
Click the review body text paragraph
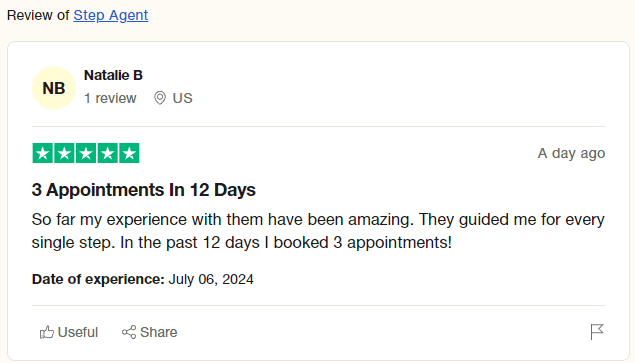coord(318,231)
